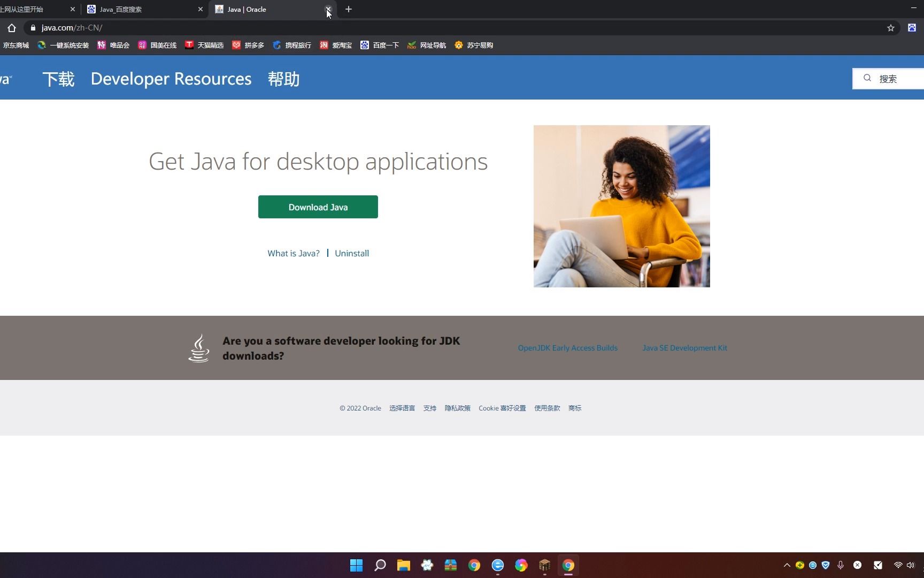
Task: Open the Cookie 喜好设置 footer link
Action: tap(502, 408)
